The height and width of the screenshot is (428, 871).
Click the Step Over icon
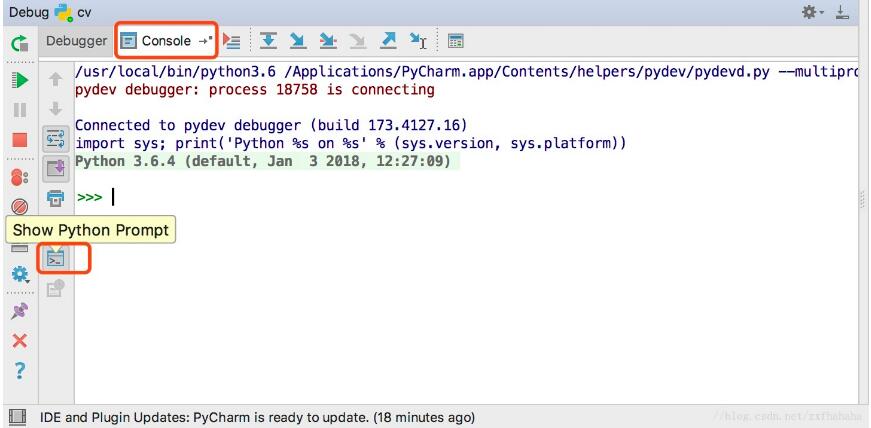coord(268,41)
